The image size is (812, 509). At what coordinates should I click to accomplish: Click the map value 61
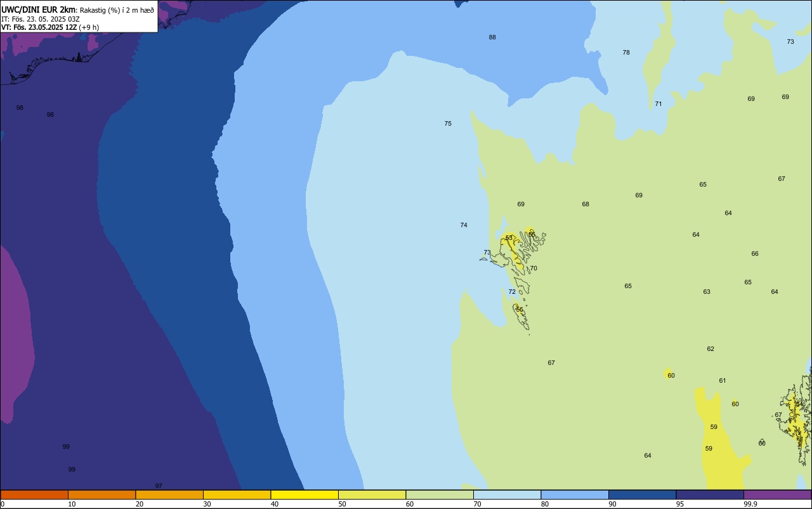(x=723, y=381)
